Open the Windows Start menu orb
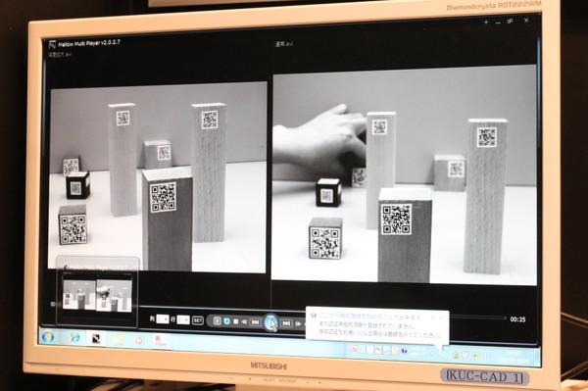Screen dimensions: 588x391 pyautogui.click(x=48, y=337)
